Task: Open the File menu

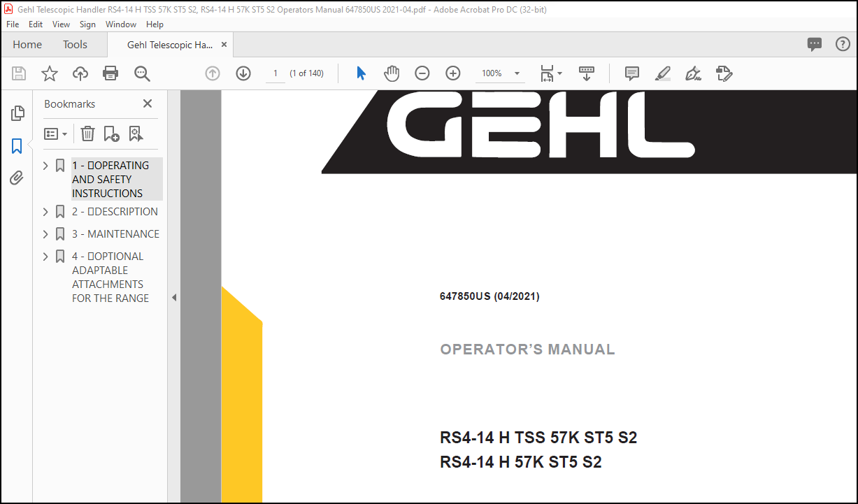Action: pyautogui.click(x=13, y=24)
